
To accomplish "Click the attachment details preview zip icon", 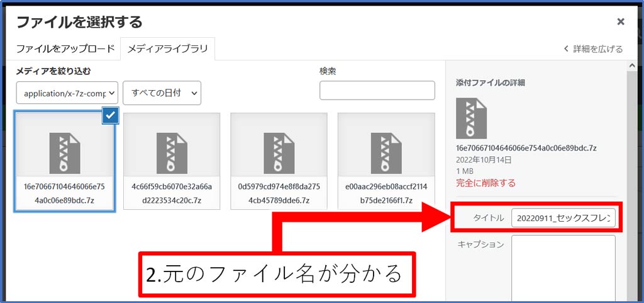I will tap(471, 118).
